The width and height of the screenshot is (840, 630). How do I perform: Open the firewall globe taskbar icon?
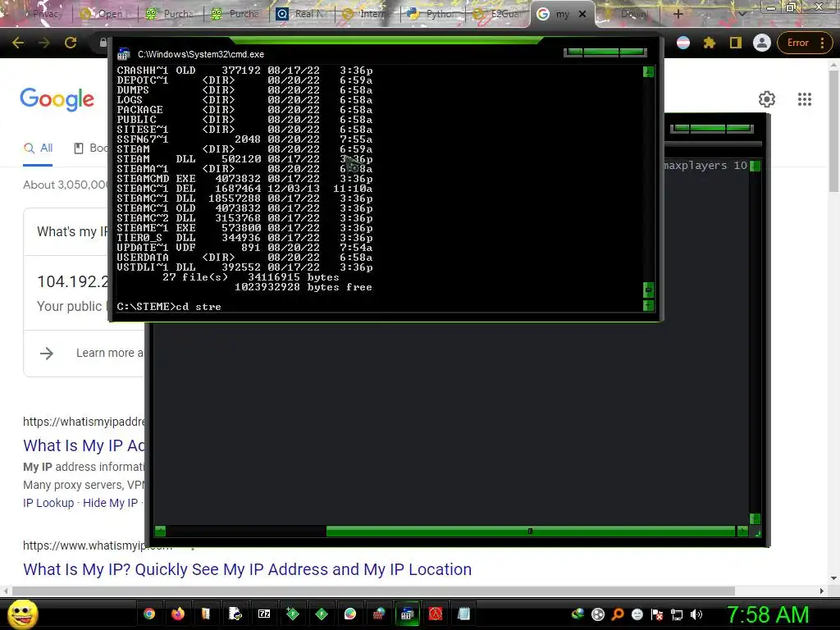click(378, 614)
